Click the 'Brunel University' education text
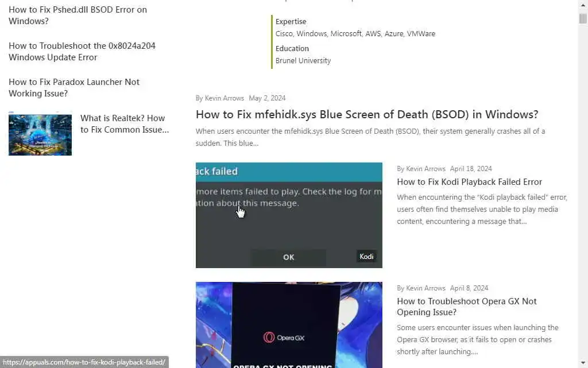The image size is (588, 368). (x=303, y=61)
